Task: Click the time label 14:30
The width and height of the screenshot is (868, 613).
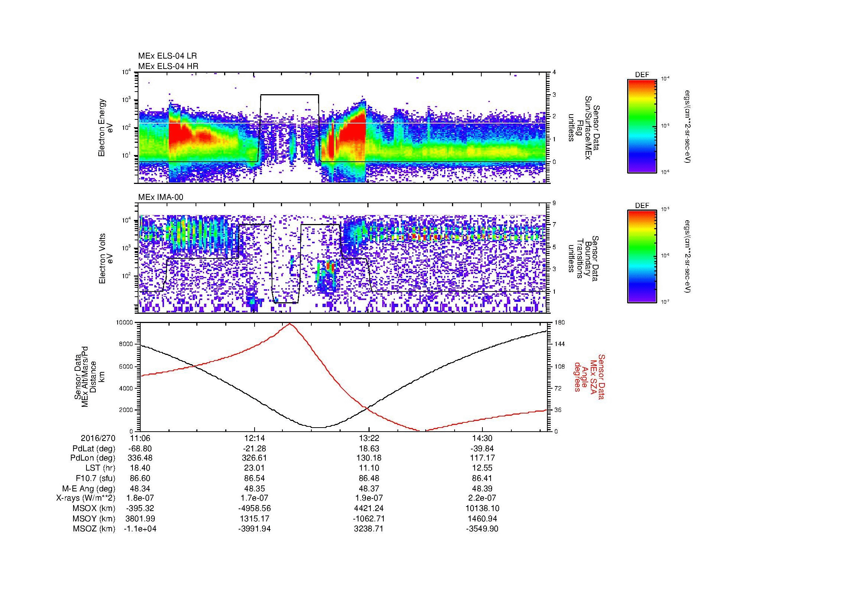Action: tap(482, 438)
